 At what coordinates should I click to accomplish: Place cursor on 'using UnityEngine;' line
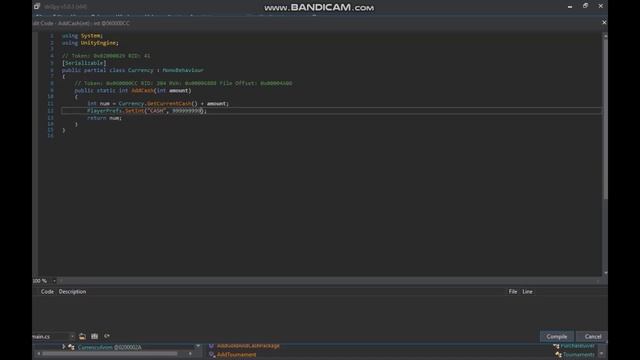click(90, 42)
